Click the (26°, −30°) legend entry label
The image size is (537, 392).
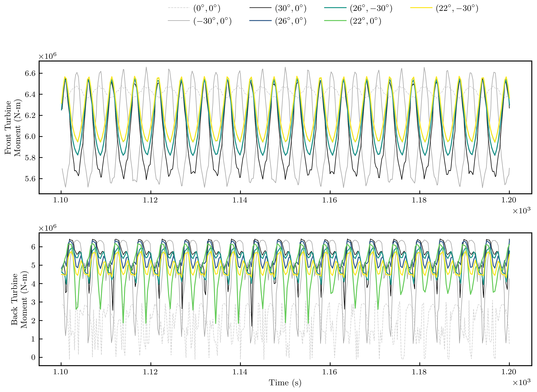tap(371, 8)
